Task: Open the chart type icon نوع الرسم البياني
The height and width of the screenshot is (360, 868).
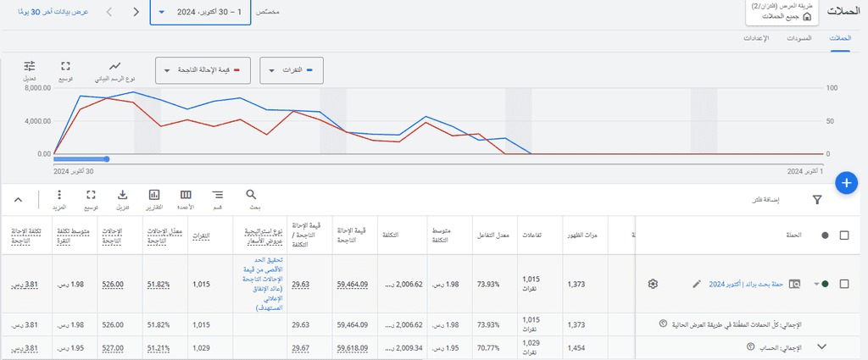Action: click(x=114, y=66)
